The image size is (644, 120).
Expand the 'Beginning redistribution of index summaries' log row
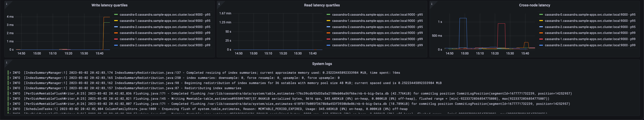pos(10,83)
